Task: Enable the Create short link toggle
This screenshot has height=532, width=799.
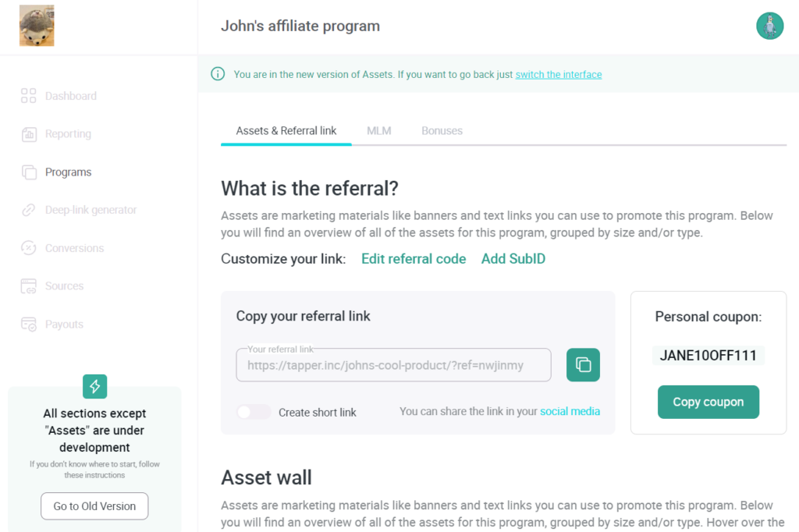Action: pos(254,412)
